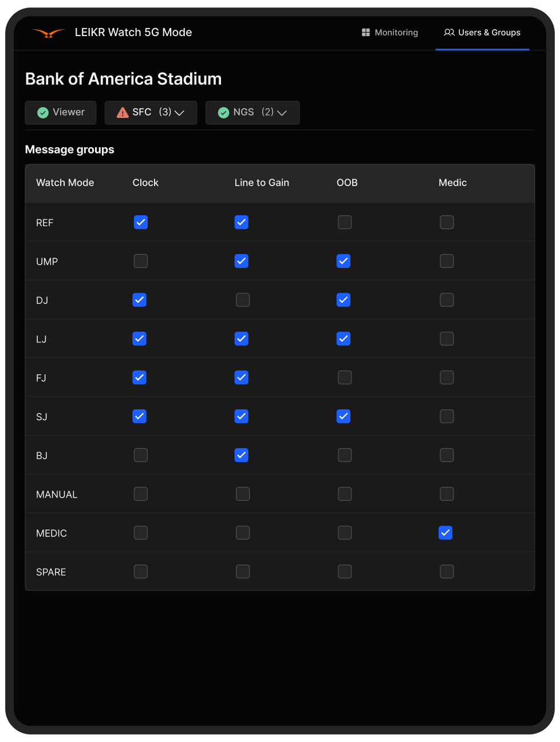
Task: Enable Medic for the FJ watch mode
Action: tap(447, 377)
